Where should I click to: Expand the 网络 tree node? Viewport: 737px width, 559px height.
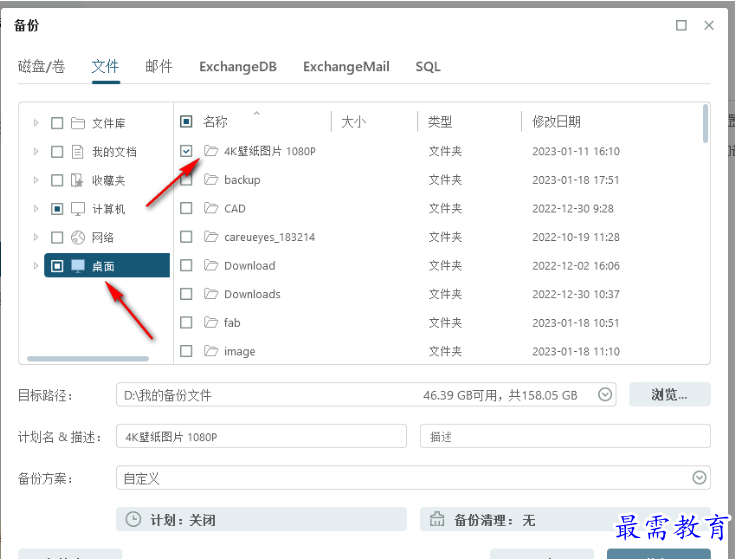coord(36,237)
